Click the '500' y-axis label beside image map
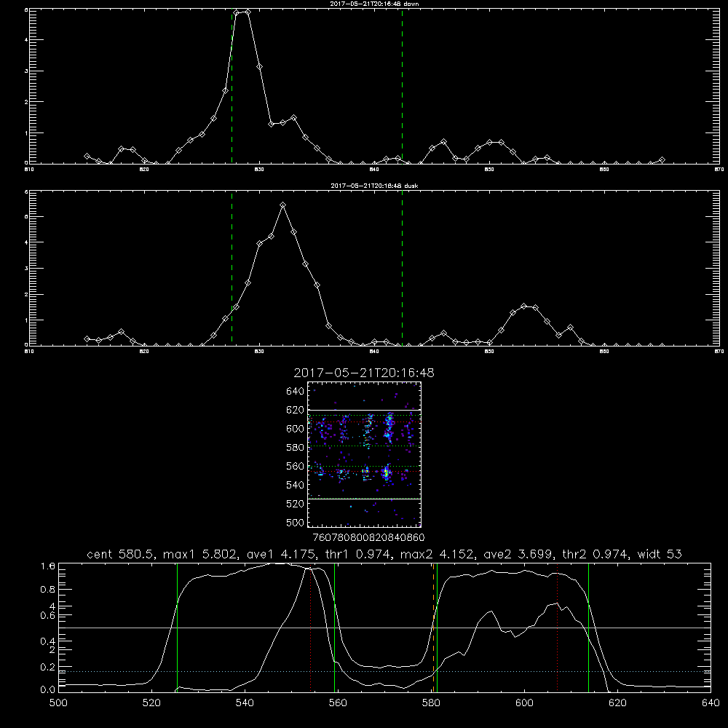The width and height of the screenshot is (728, 728). (x=296, y=523)
